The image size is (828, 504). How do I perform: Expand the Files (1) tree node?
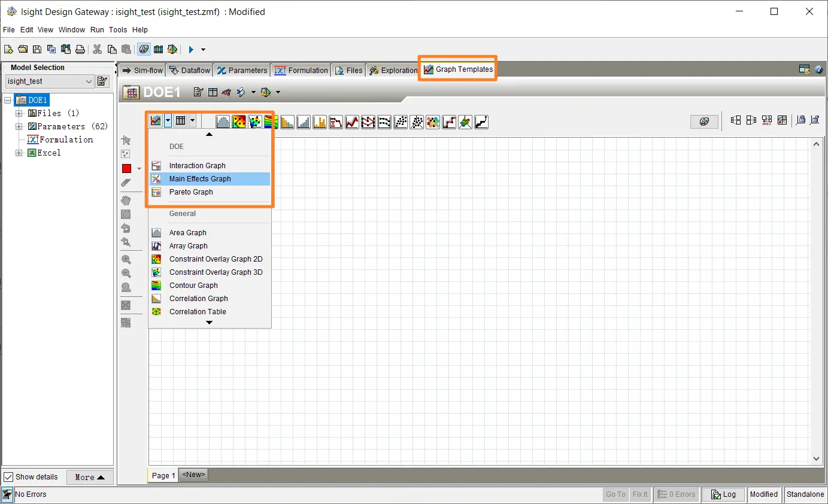(x=19, y=113)
